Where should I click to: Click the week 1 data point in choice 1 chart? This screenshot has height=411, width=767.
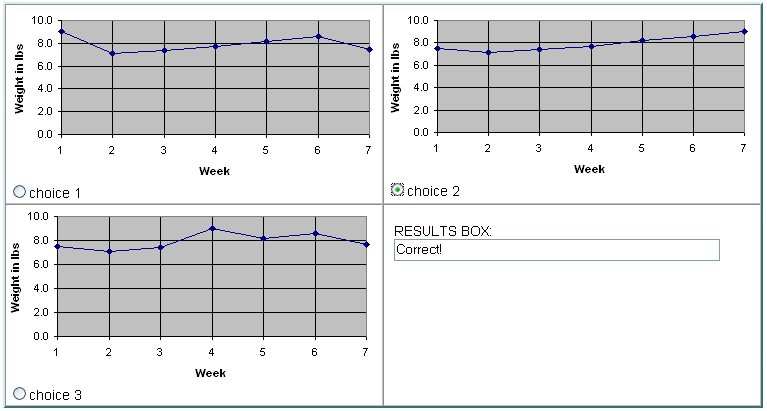click(61, 31)
